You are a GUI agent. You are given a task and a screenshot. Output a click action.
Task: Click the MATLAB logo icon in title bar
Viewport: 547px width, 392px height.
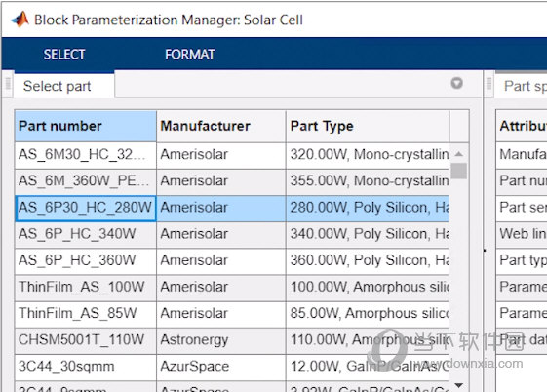20,20
